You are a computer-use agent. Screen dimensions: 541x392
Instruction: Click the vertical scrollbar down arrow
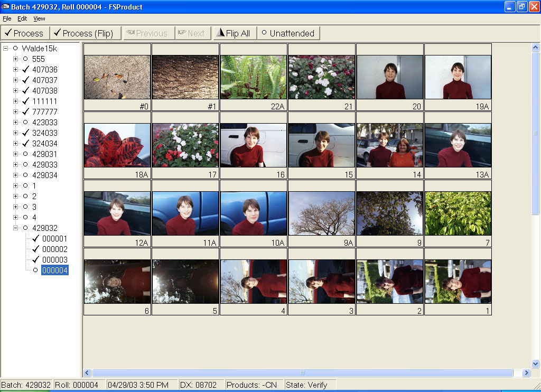coord(535,363)
